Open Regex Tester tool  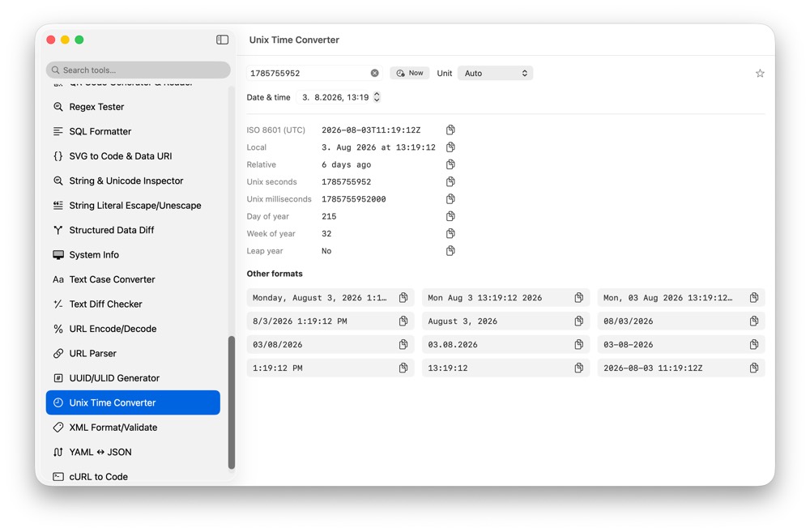[x=133, y=107]
